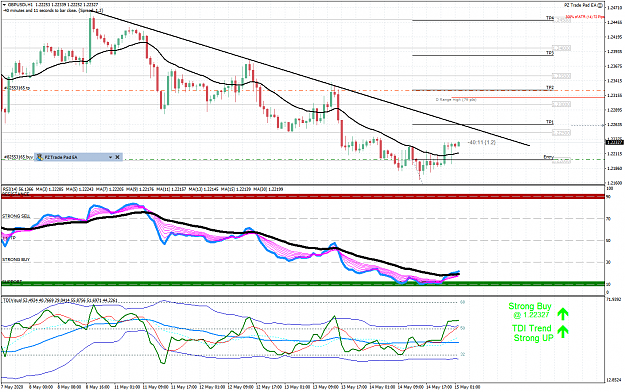
Task: Click the STRONG BUY level label
Action: 16,260
